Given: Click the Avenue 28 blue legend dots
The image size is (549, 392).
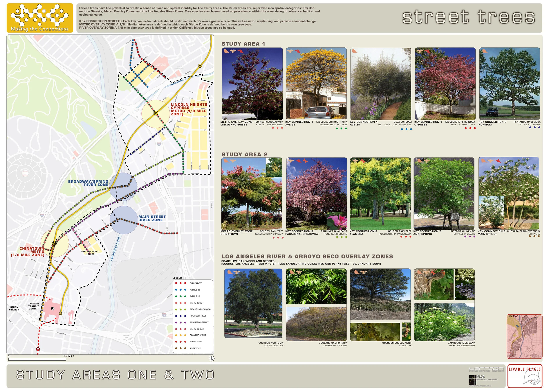Looking at the screenshot, I should click(x=181, y=290).
